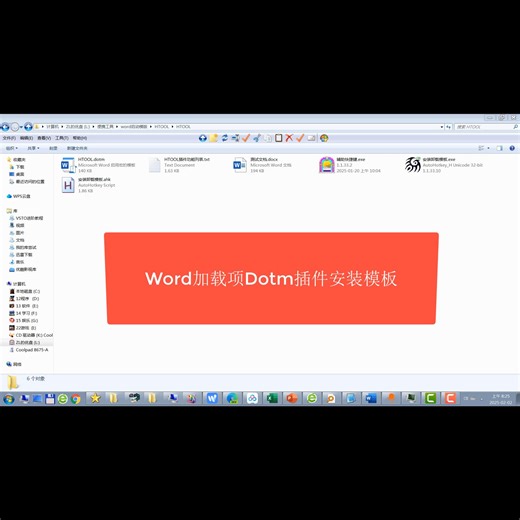Open the 文件(F) menu
520x520 pixels.
coord(9,138)
